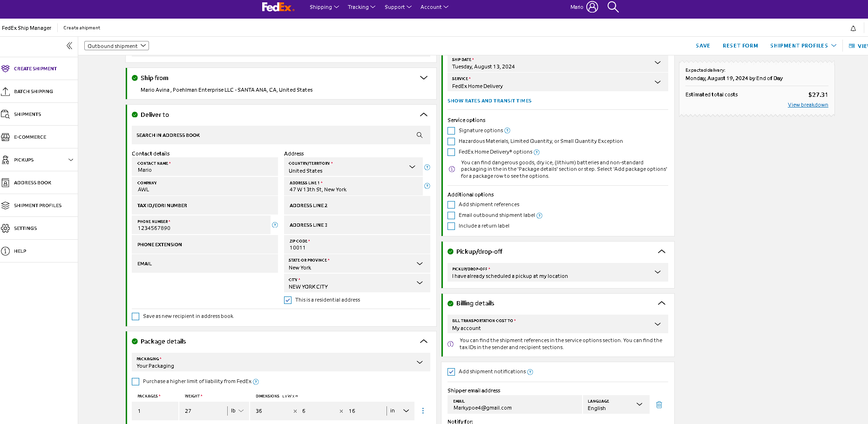Image resolution: width=868 pixels, height=424 pixels.
Task: Enable Signature options checkbox
Action: (451, 131)
